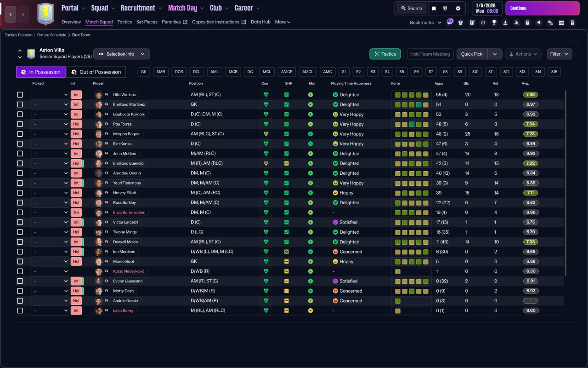The image size is (588, 368).
Task: Click the trophy bookmark icon
Action: 494,23
